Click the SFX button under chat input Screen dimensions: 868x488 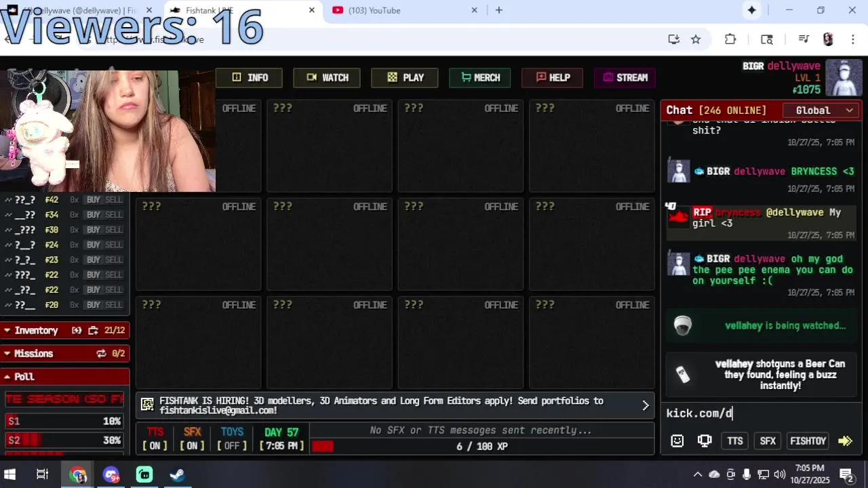pyautogui.click(x=768, y=441)
